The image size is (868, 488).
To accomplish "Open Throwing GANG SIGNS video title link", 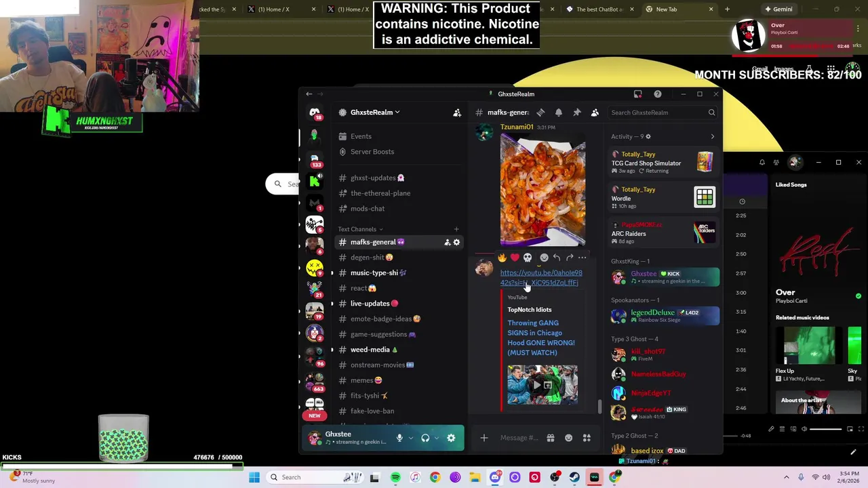I will (x=541, y=338).
